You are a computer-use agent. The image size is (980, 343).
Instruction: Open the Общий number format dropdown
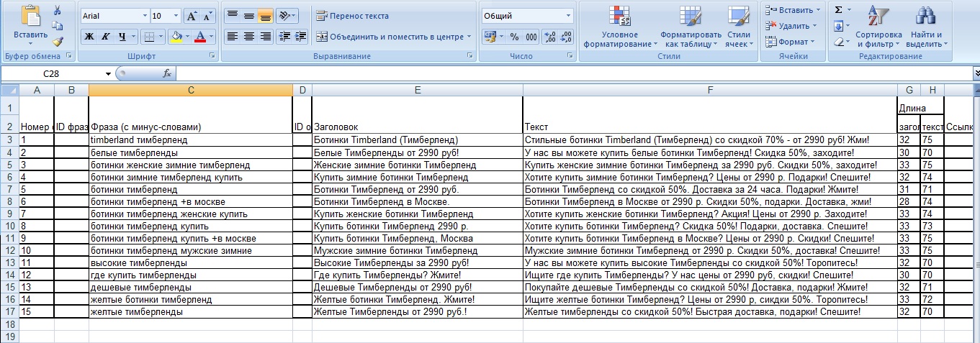click(x=569, y=16)
